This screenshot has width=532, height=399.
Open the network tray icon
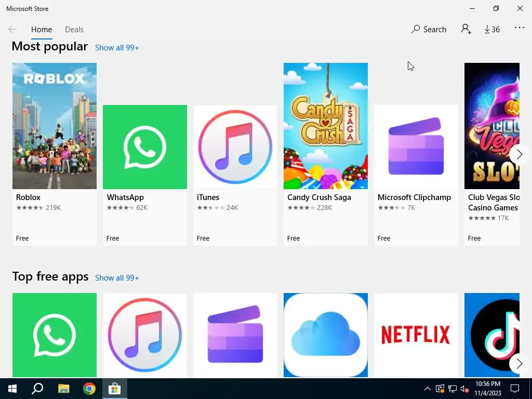453,389
